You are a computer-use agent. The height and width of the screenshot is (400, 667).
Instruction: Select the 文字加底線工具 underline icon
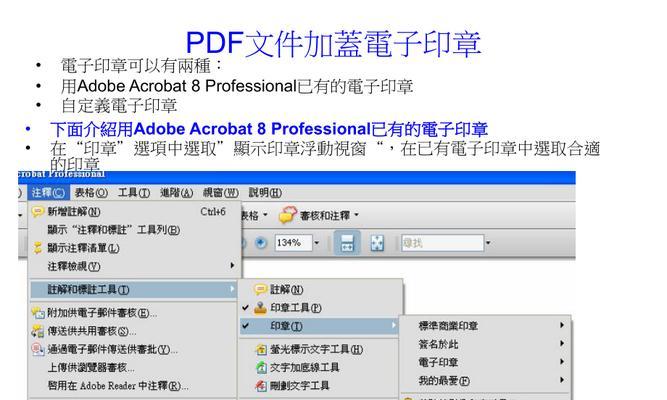(260, 367)
